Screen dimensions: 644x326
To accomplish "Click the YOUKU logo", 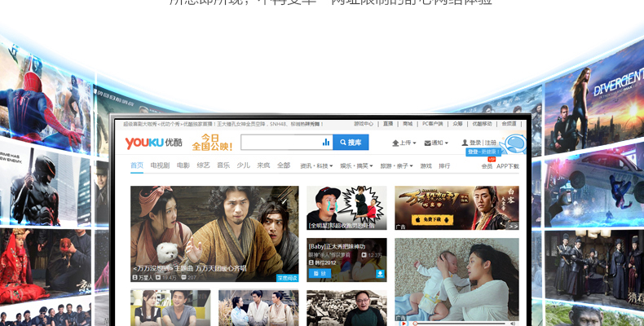I will click(x=153, y=143).
